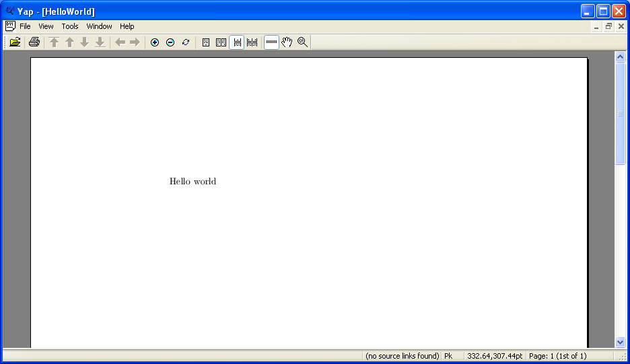Viewport: 630px width, 364px height.
Task: Click the vertical scrollbar thumb
Action: point(621,113)
